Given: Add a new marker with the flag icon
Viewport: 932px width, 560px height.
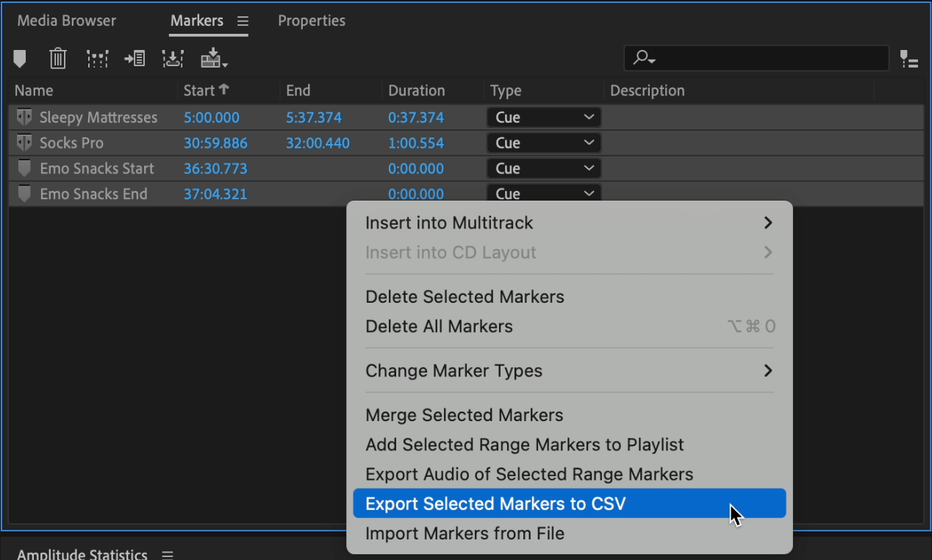Looking at the screenshot, I should click(20, 58).
